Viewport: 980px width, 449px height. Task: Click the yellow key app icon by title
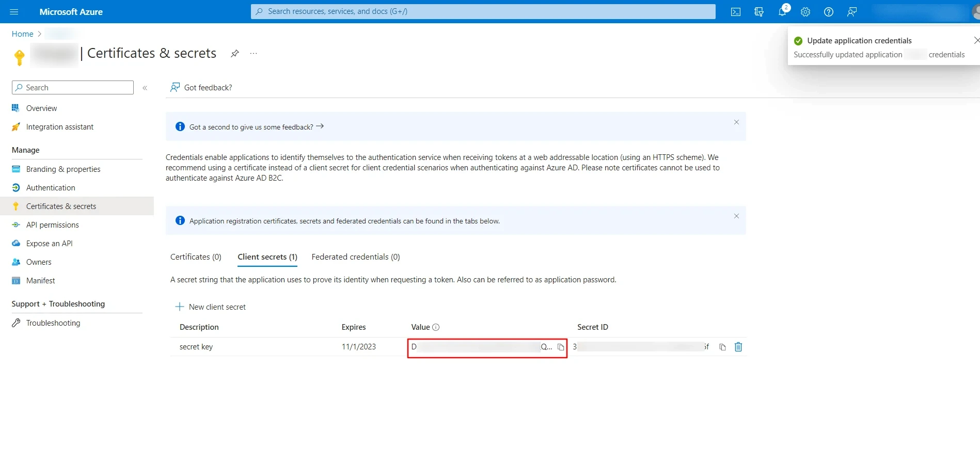click(x=20, y=57)
